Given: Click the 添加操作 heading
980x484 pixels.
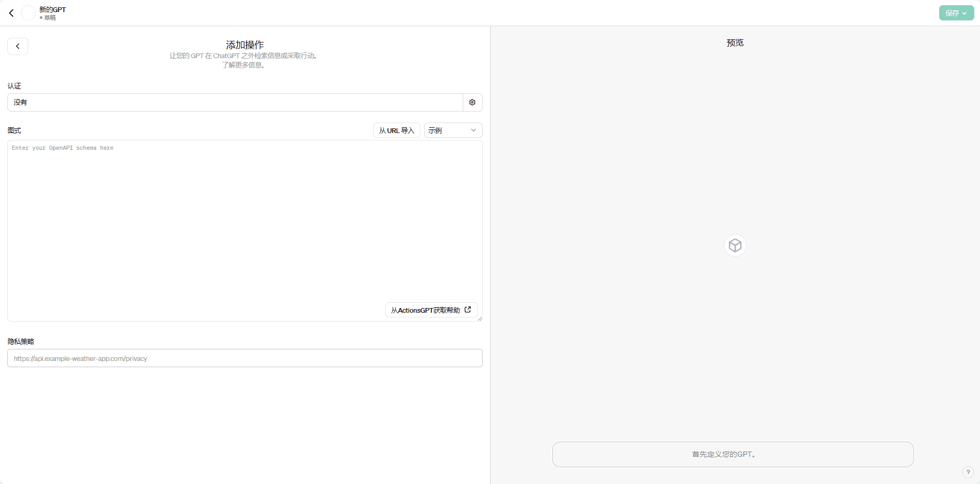Looking at the screenshot, I should tap(244, 45).
